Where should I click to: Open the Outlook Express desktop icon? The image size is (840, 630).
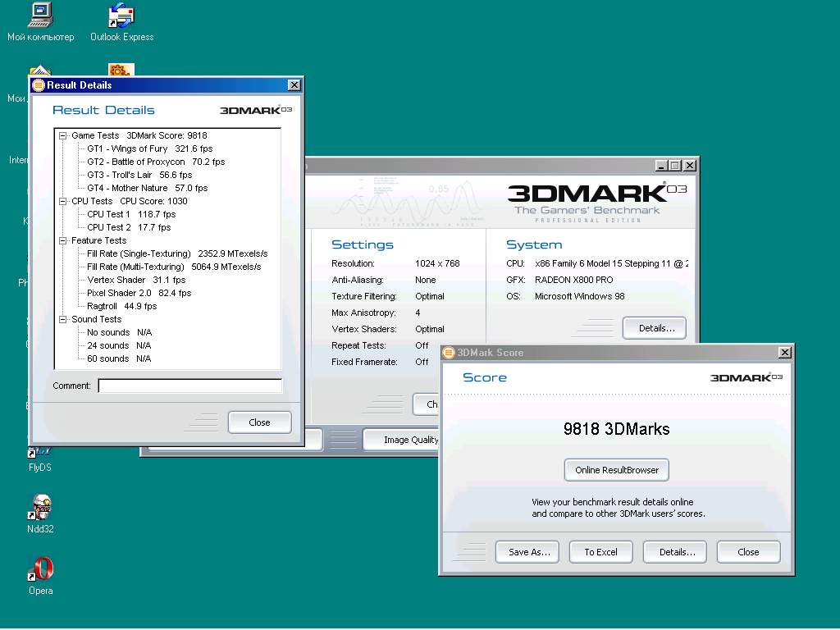121,15
